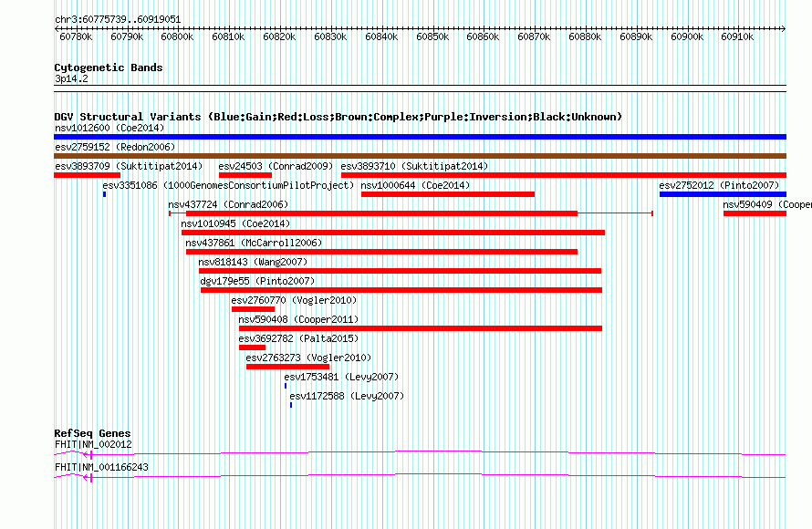Click the small blue esv3351086 marker
This screenshot has height=529, width=812.
[x=105, y=194]
